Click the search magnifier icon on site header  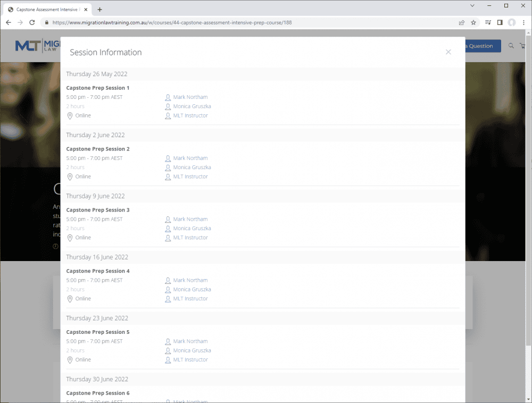click(x=511, y=46)
